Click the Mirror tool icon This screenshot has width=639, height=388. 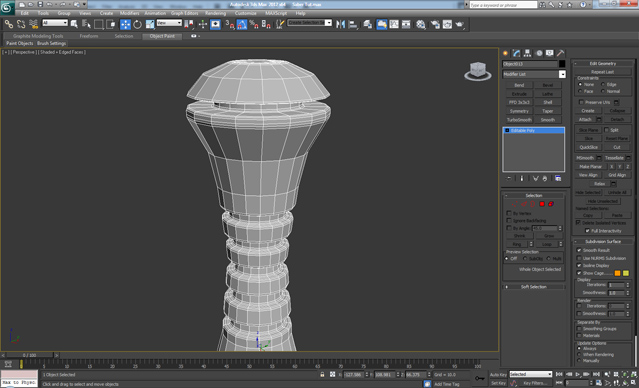341,24
